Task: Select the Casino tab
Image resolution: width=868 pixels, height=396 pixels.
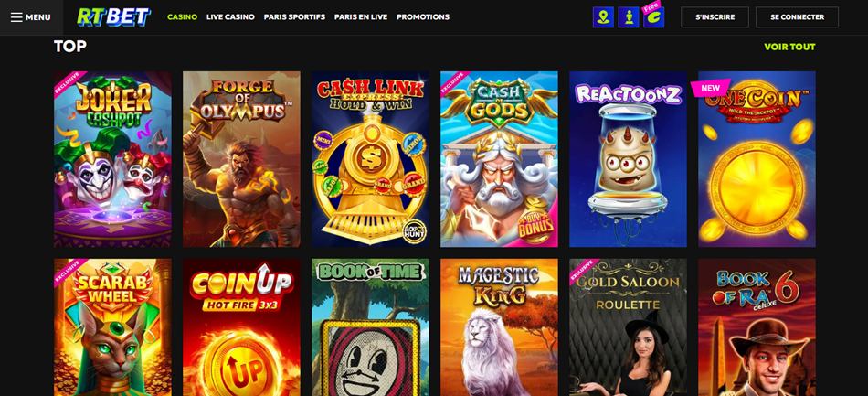Action: click(x=182, y=17)
